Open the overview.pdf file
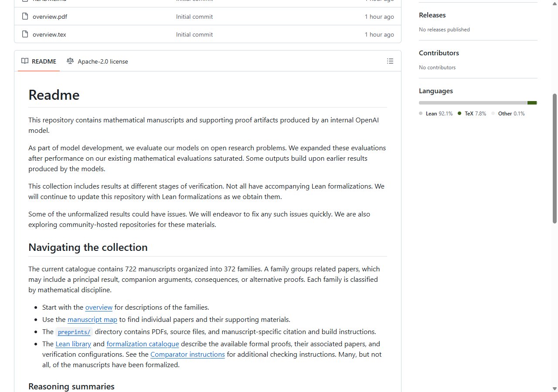 tap(50, 17)
